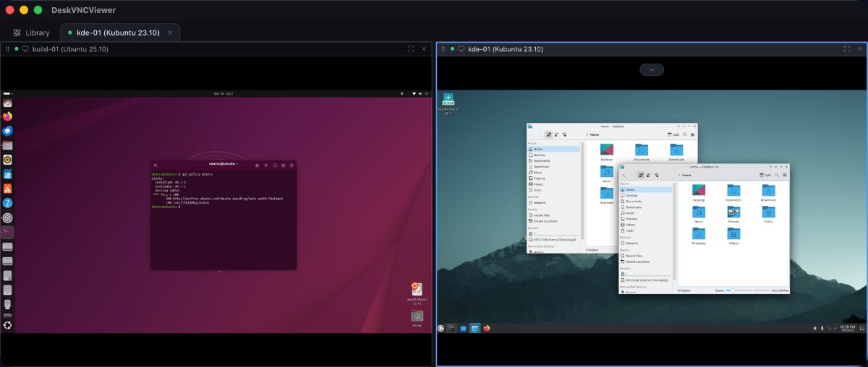
Task: Select Recent Locations in front Dolphin
Action: (x=645, y=262)
